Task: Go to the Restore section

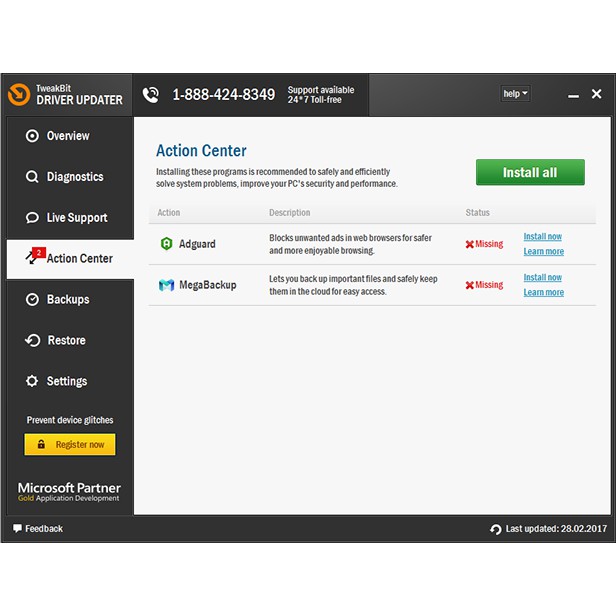Action: (x=66, y=340)
